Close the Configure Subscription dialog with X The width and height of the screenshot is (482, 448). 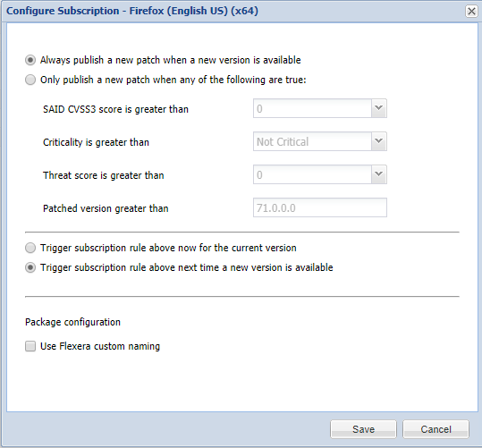[x=471, y=12]
